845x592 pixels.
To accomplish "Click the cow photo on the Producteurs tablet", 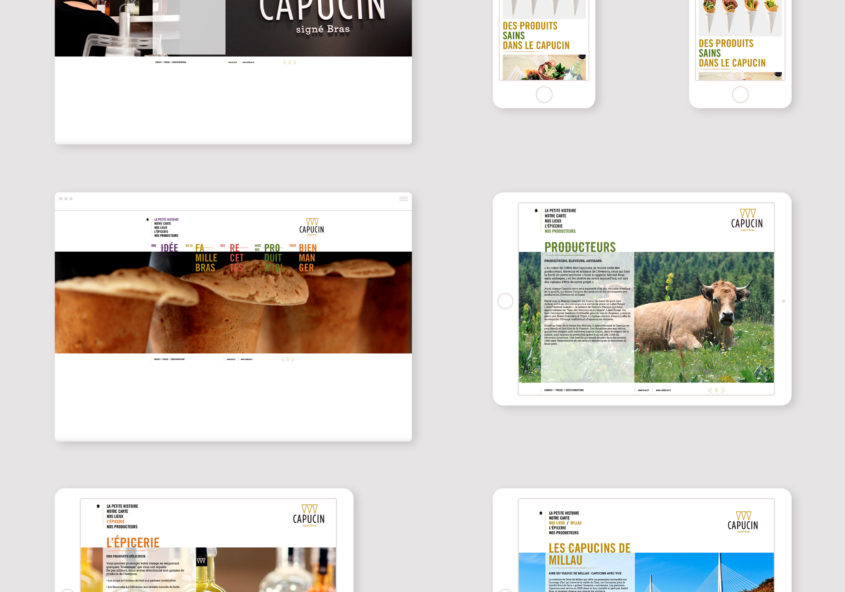I will click(704, 317).
